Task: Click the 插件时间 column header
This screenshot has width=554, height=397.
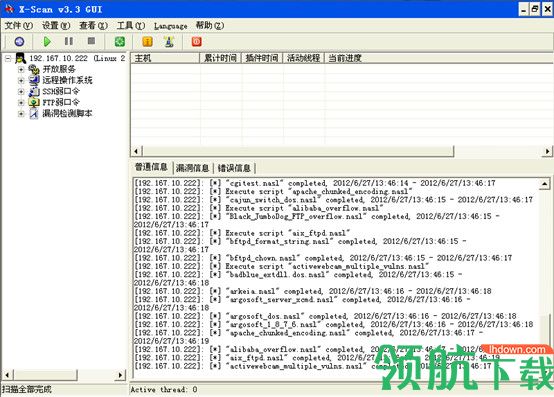Action: tap(262, 58)
